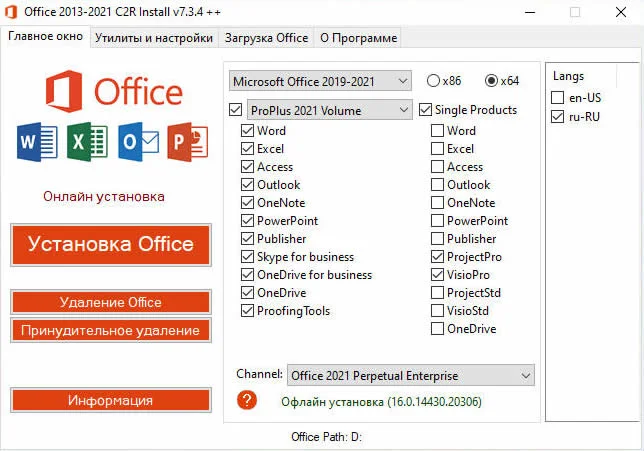Open the Информация button

click(x=111, y=400)
